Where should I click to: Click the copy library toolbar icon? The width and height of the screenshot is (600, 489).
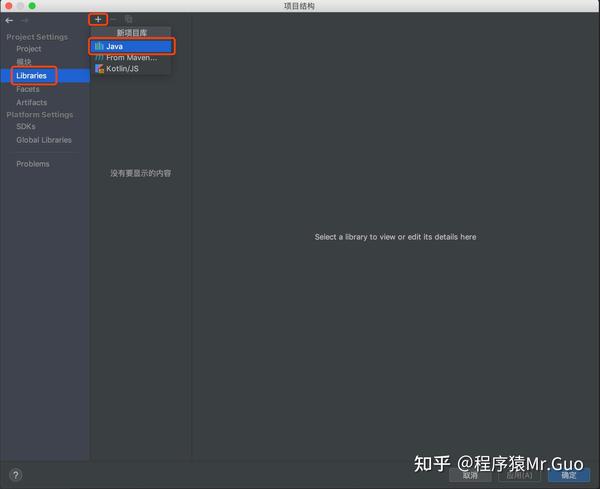point(129,19)
